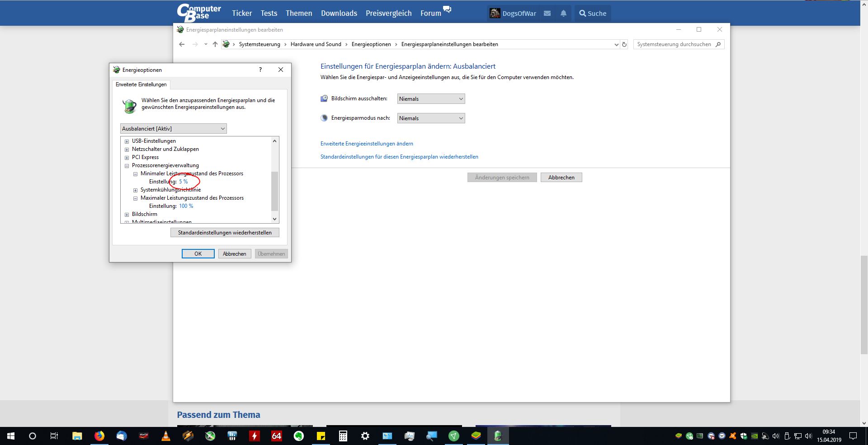The image size is (868, 445).
Task: Expand the PCI Express node
Action: click(x=127, y=158)
